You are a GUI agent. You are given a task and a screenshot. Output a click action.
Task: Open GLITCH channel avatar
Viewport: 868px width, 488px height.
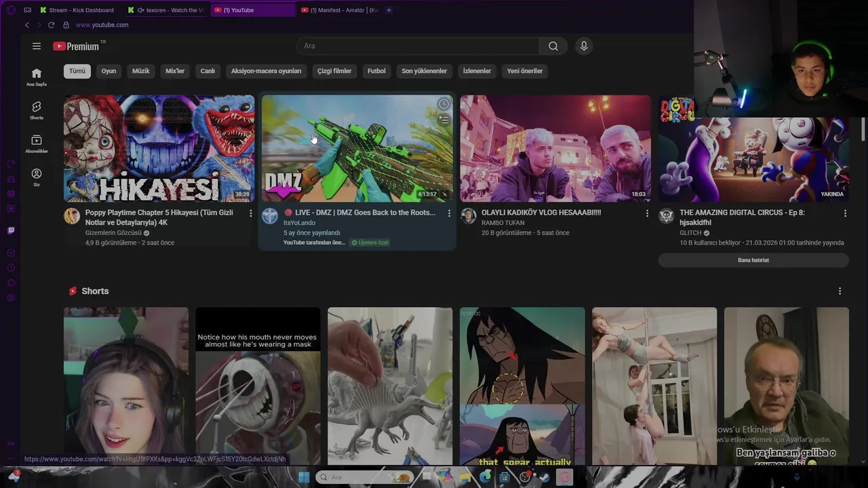(666, 216)
